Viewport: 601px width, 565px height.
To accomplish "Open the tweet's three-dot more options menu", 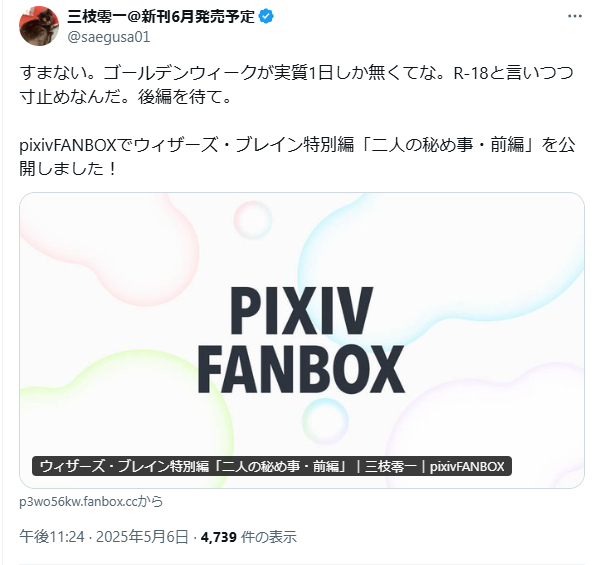I will coord(575,16).
